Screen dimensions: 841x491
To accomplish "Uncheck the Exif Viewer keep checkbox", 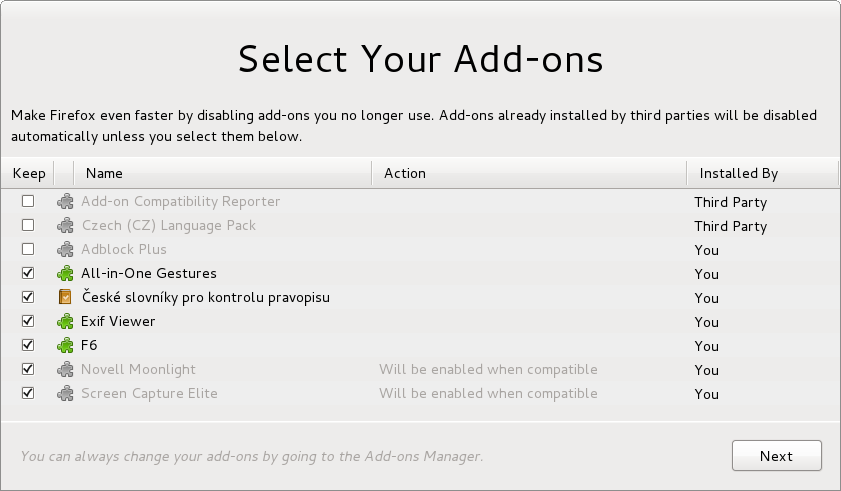I will click(x=28, y=321).
